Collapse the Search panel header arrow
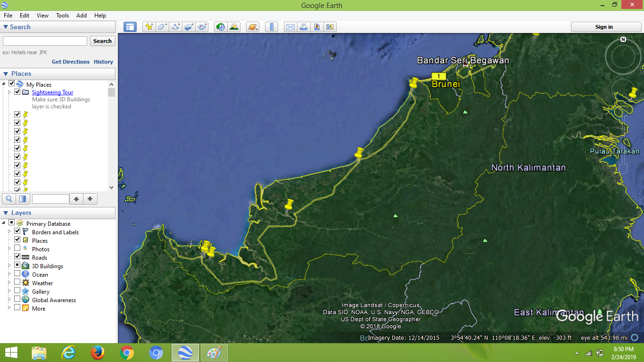Screen dimensions: 644x362 [6, 27]
